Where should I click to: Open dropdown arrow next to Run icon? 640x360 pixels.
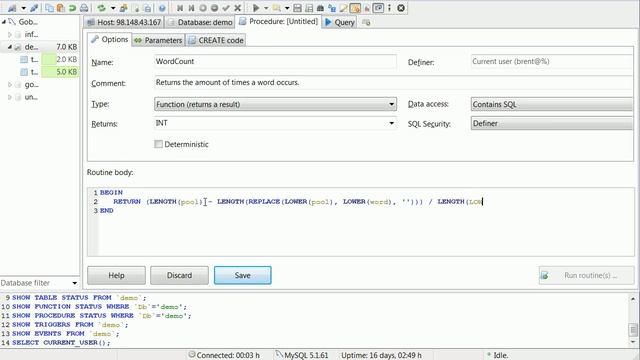tap(266, 8)
